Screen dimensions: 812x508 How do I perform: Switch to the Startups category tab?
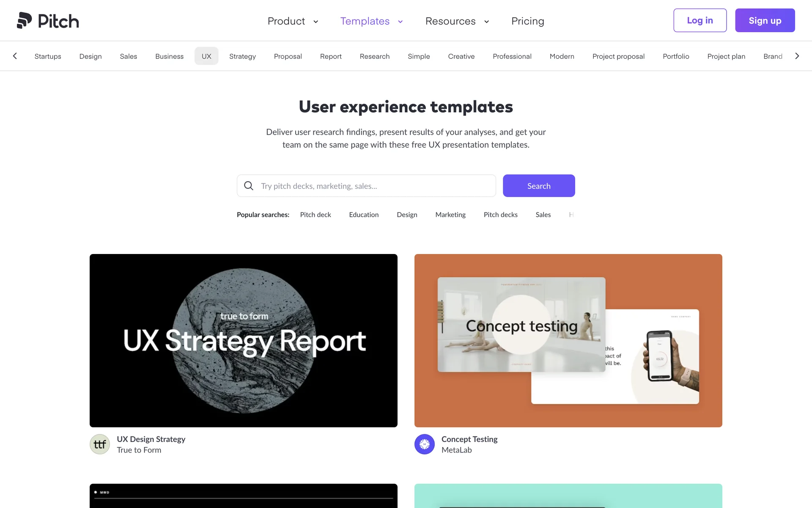point(48,56)
